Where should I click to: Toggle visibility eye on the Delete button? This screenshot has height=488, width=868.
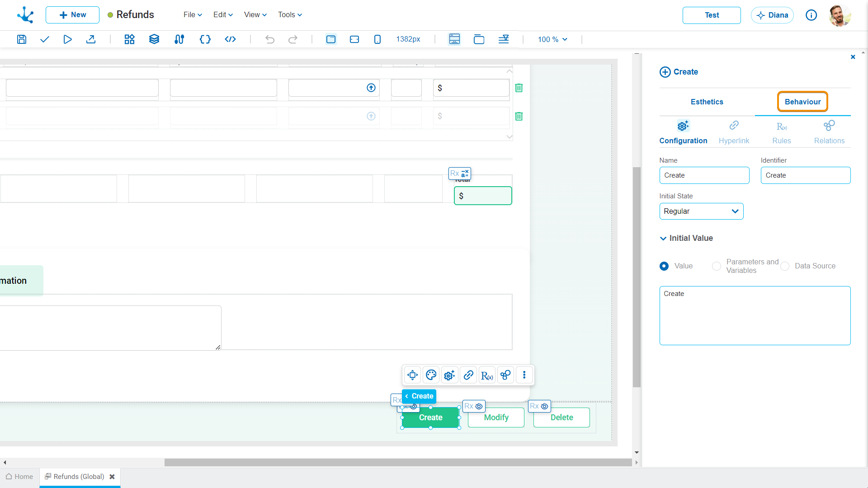pyautogui.click(x=545, y=406)
